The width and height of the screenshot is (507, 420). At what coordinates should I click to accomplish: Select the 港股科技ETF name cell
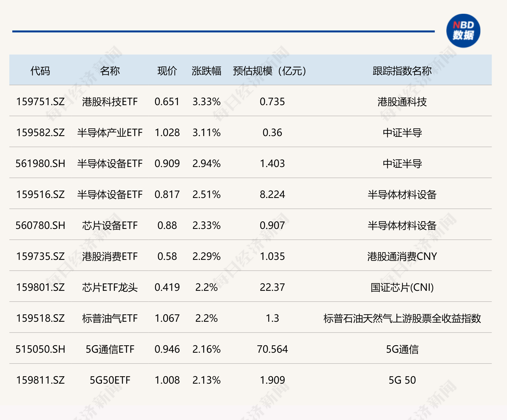110,102
